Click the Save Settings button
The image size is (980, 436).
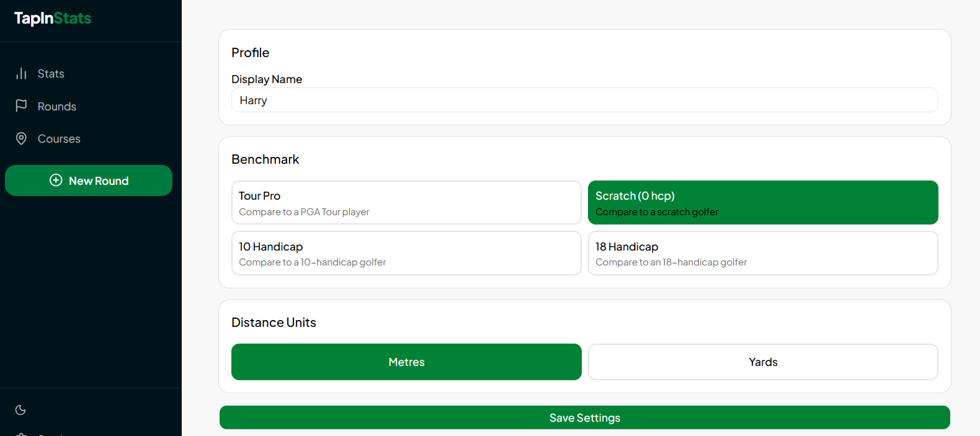click(x=584, y=417)
